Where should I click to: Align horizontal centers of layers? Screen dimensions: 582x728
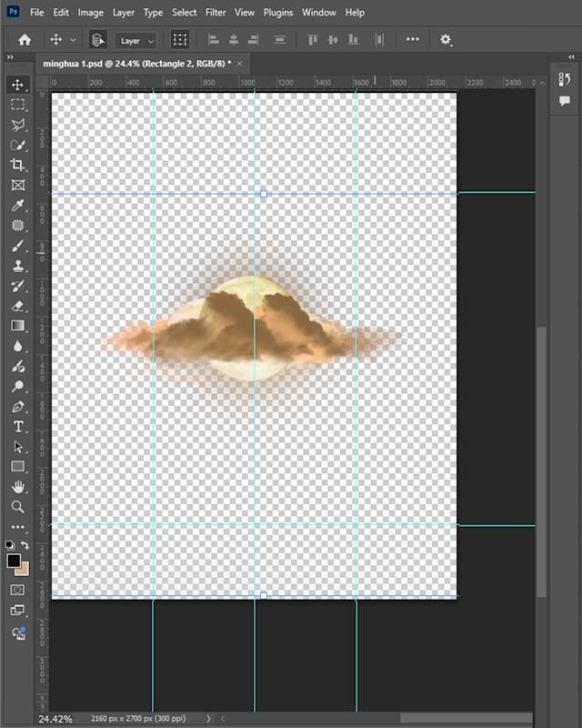[234, 40]
